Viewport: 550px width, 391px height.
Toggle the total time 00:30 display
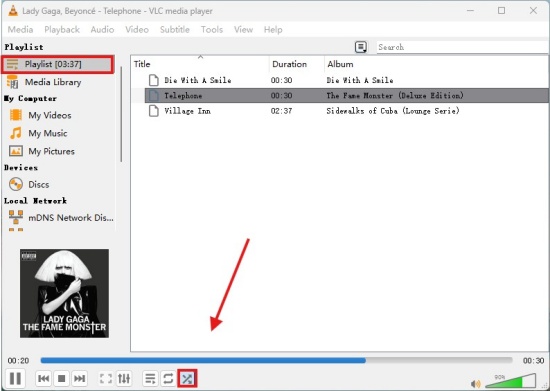pos(533,360)
